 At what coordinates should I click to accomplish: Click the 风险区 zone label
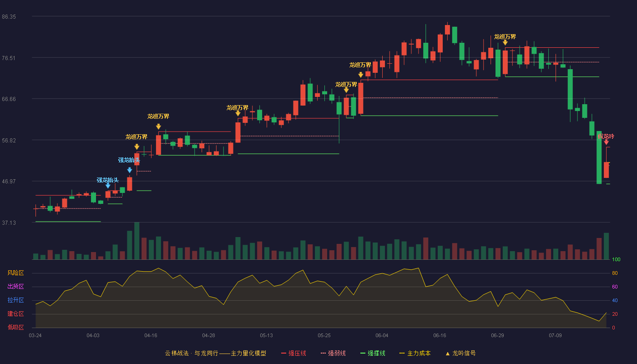tap(15, 273)
